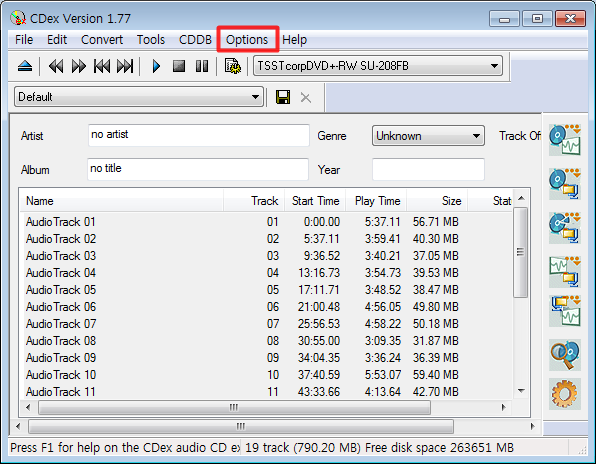Expand the Default profile dropdown
The width and height of the screenshot is (596, 464).
tap(255, 97)
